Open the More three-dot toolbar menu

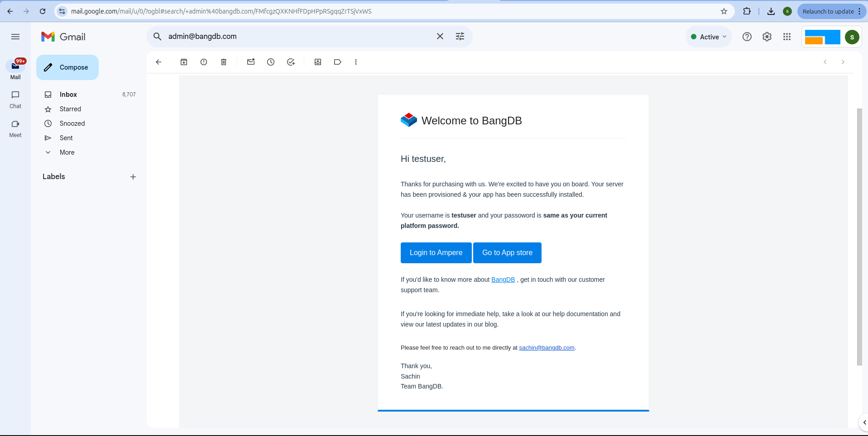pyautogui.click(x=356, y=62)
